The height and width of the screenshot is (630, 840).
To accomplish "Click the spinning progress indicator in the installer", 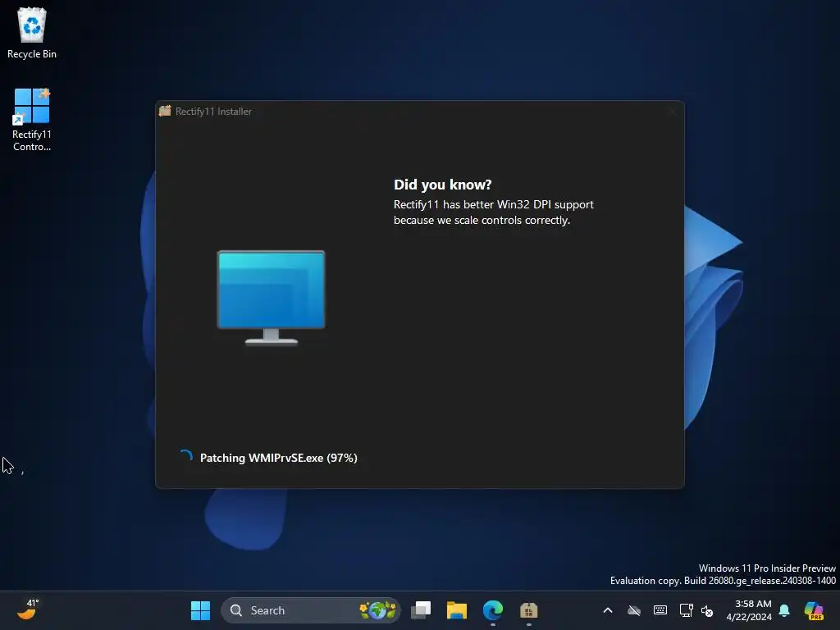I will (x=186, y=457).
